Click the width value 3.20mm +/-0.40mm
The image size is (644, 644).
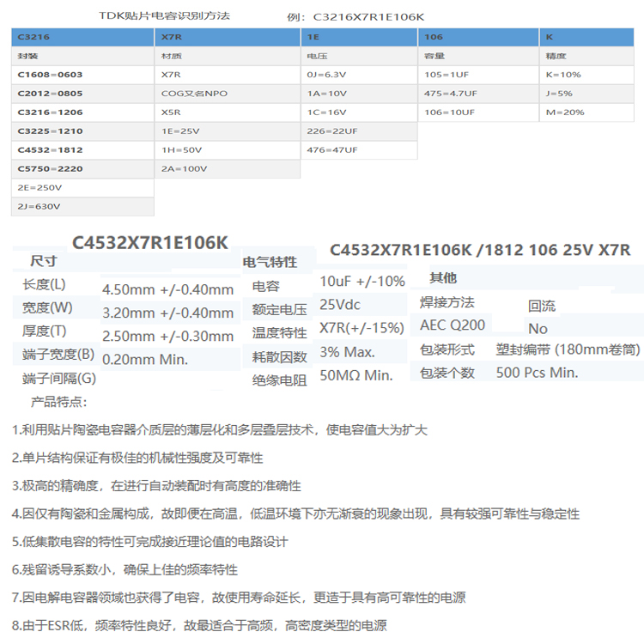168,313
